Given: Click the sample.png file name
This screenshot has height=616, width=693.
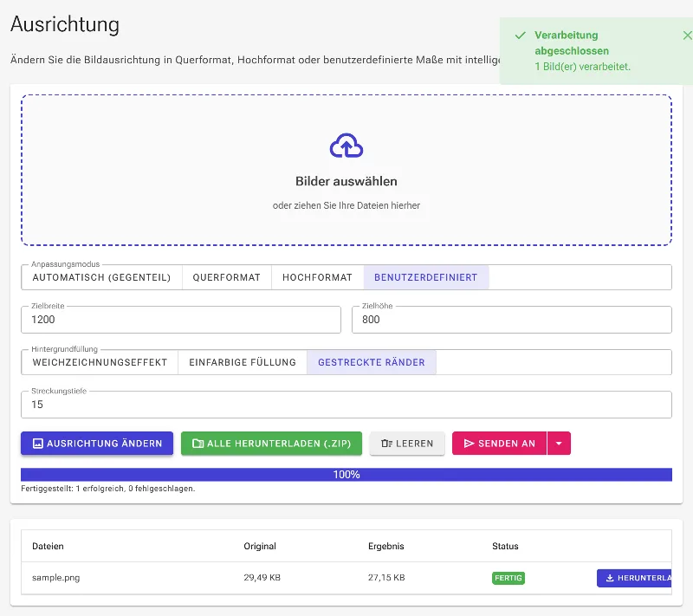Looking at the screenshot, I should 56,578.
